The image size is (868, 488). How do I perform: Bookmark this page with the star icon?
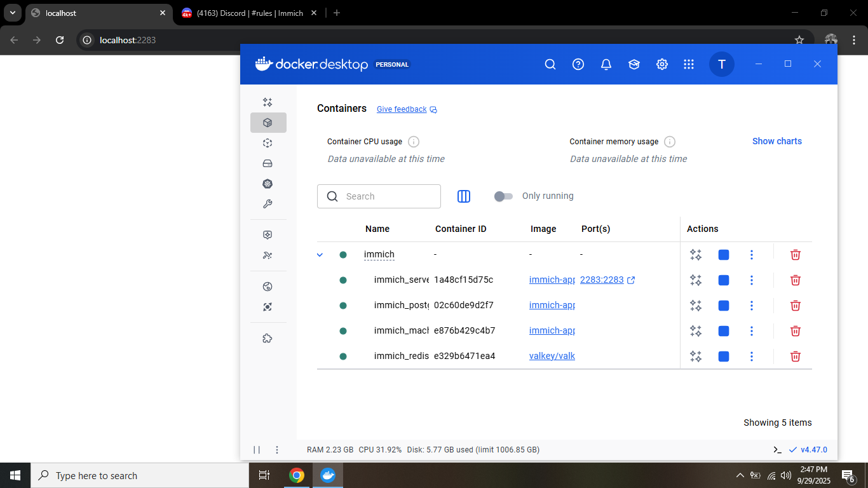799,40
